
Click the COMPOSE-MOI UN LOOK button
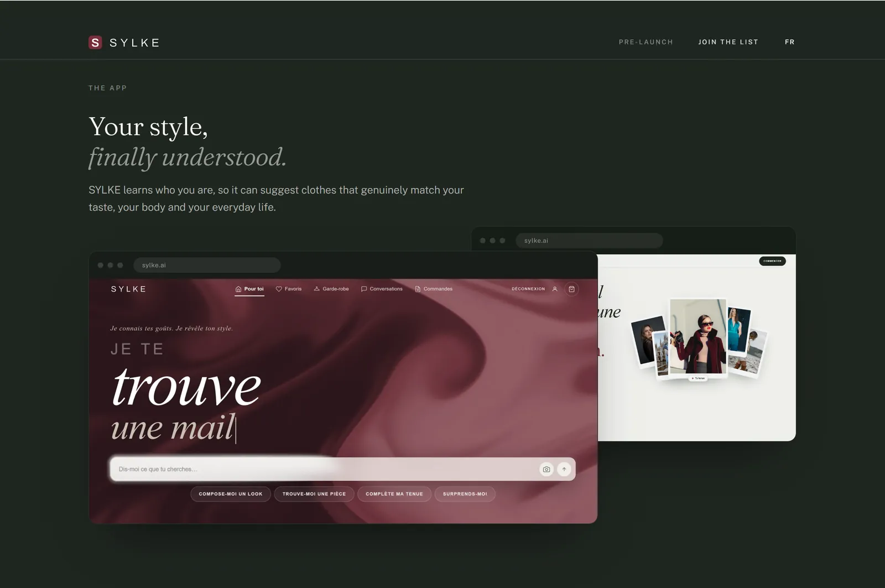231,494
